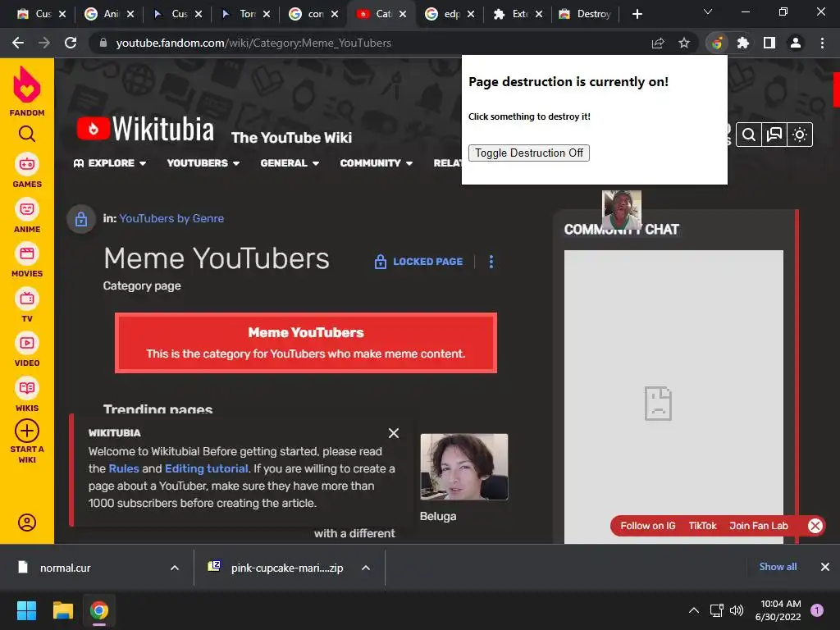Reload the page
This screenshot has width=840, height=630.
tap(71, 43)
